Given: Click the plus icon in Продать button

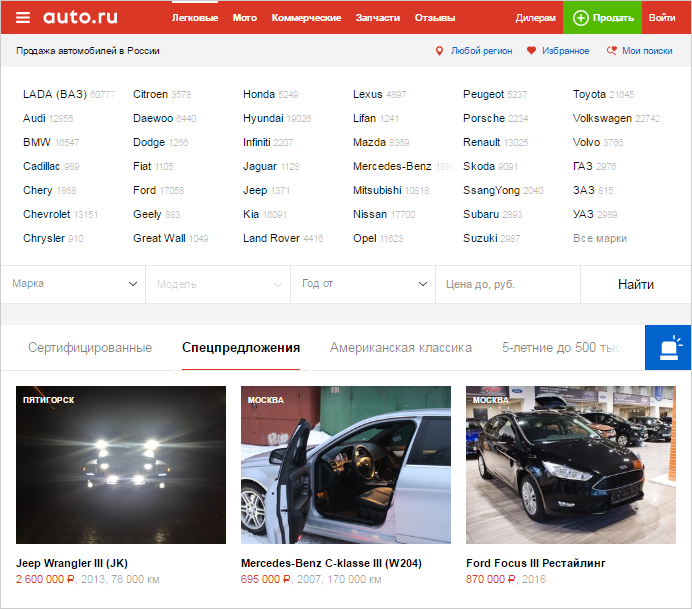Looking at the screenshot, I should coord(580,18).
